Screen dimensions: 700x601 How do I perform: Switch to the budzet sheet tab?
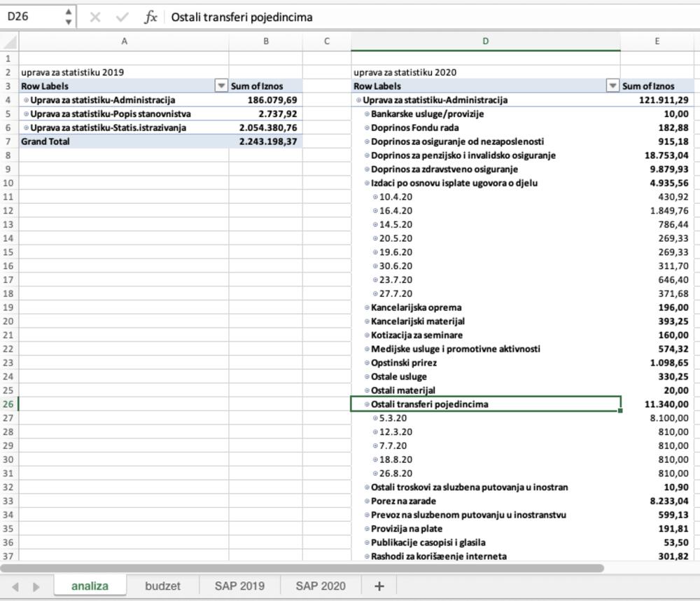pos(162,586)
